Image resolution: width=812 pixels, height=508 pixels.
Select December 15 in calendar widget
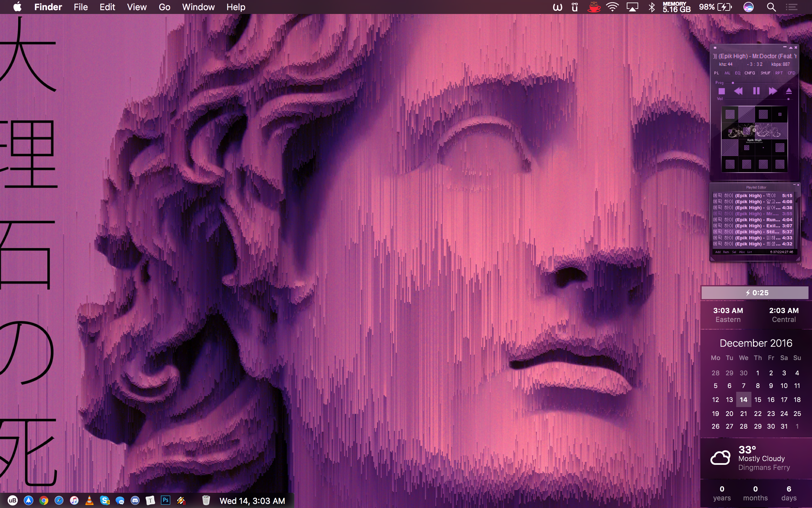pos(758,400)
